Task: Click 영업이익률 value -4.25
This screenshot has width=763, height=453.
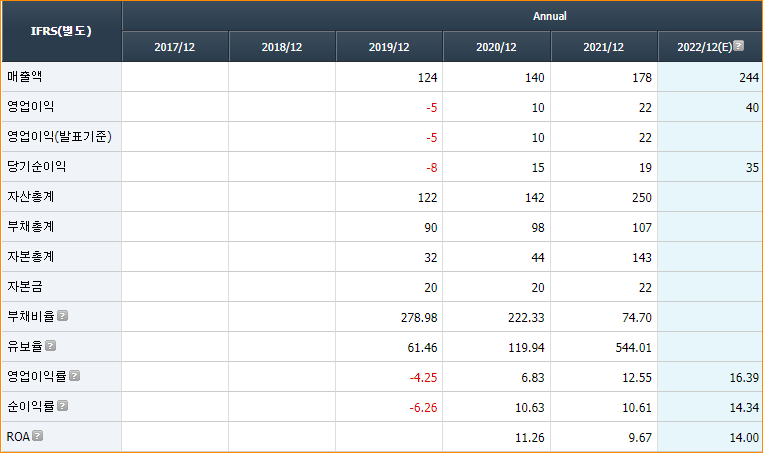Action: tap(423, 378)
